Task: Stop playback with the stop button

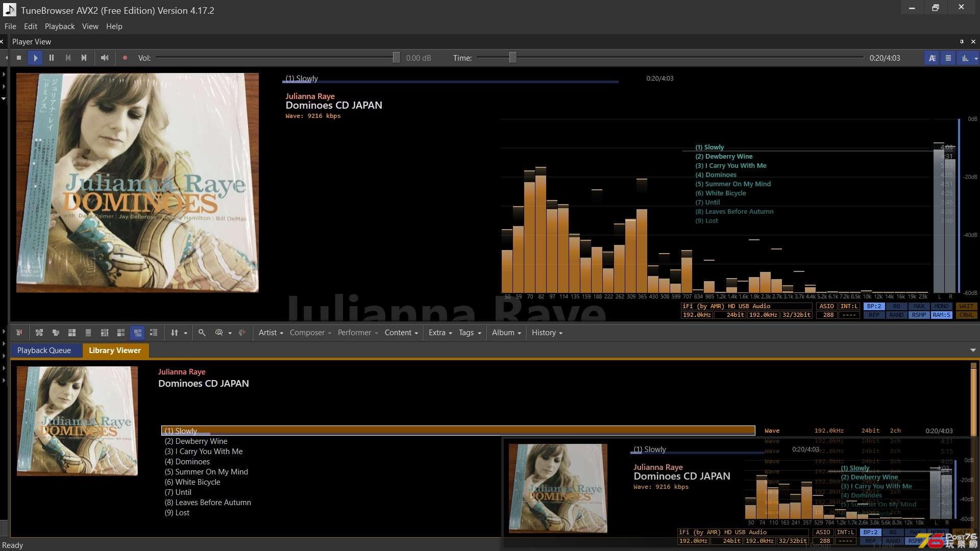Action: tap(19, 58)
